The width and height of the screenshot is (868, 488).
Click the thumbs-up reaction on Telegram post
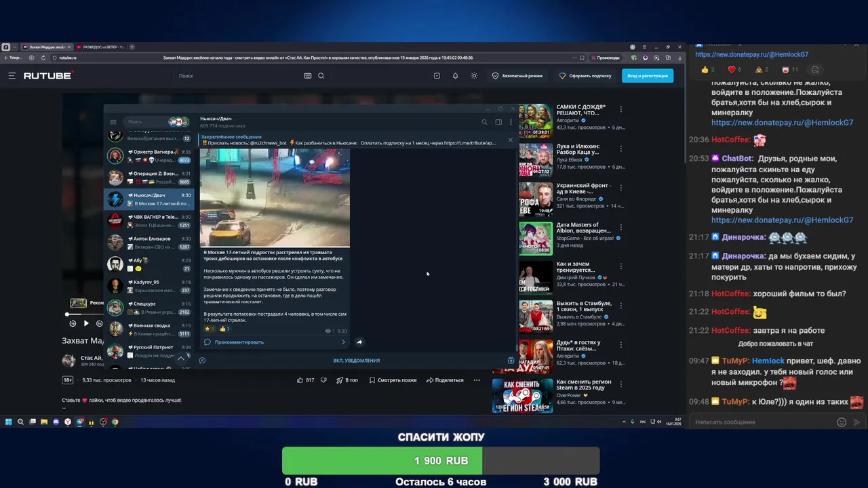(224, 329)
